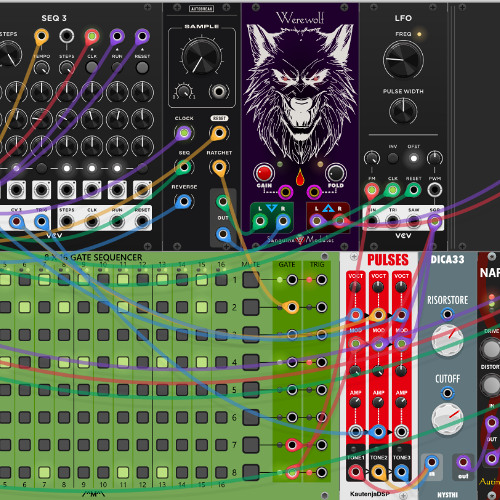Click the Sample module REVERSE jack
This screenshot has height=500, width=500.
point(184,202)
